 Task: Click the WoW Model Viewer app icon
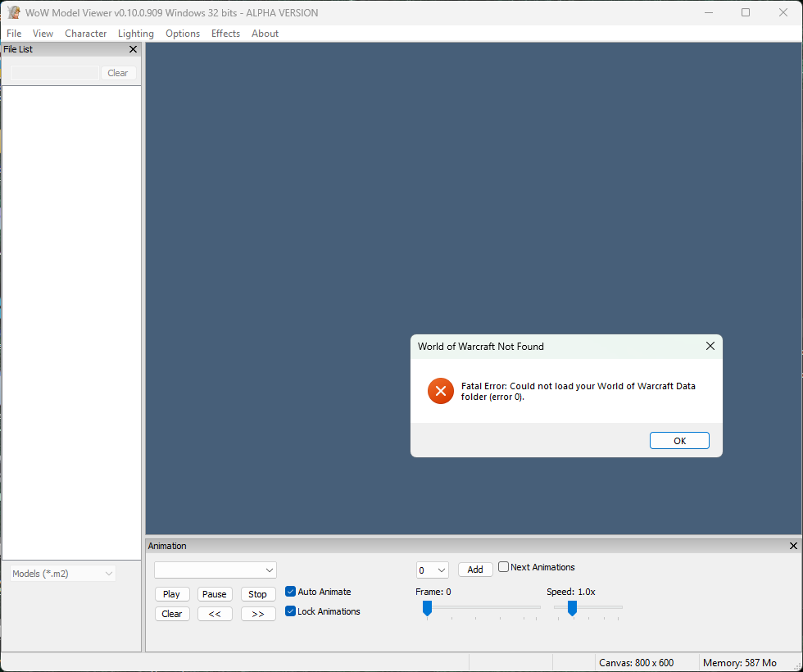pos(14,12)
